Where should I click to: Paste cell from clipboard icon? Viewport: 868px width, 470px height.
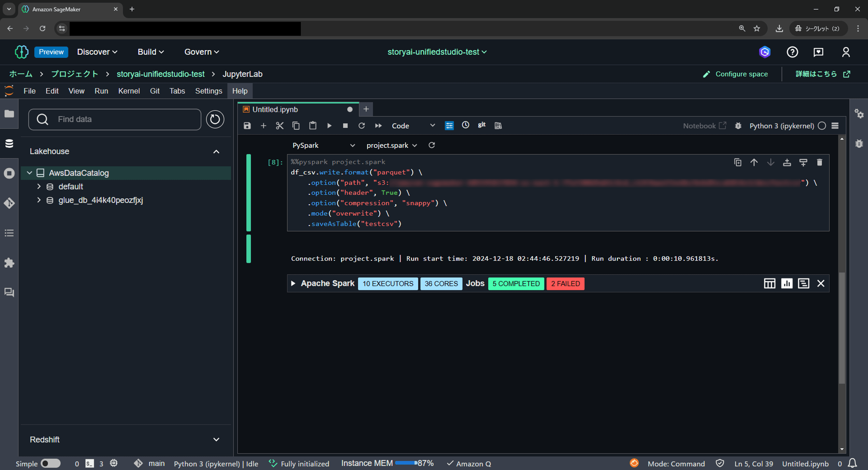point(313,126)
